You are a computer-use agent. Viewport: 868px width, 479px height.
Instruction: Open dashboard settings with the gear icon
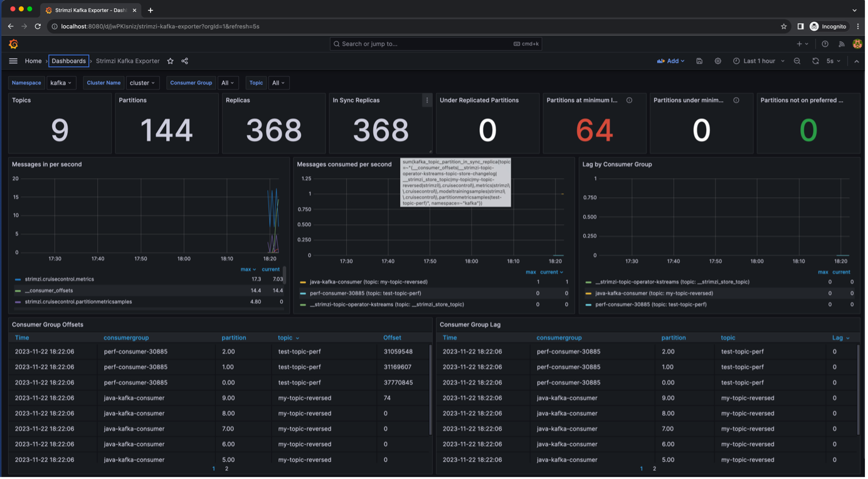(x=717, y=61)
